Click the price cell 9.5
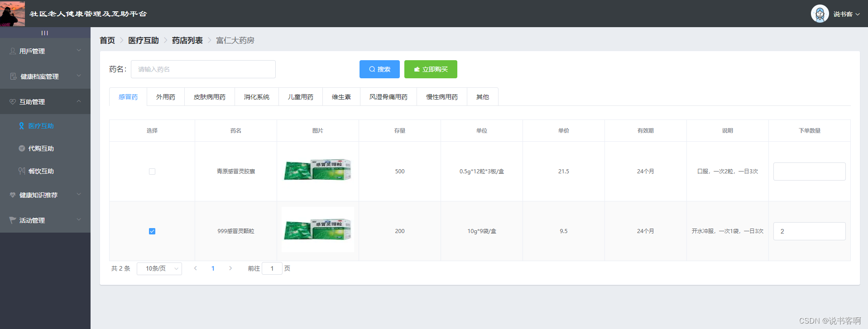Screen dimensions: 868x329 (x=564, y=231)
